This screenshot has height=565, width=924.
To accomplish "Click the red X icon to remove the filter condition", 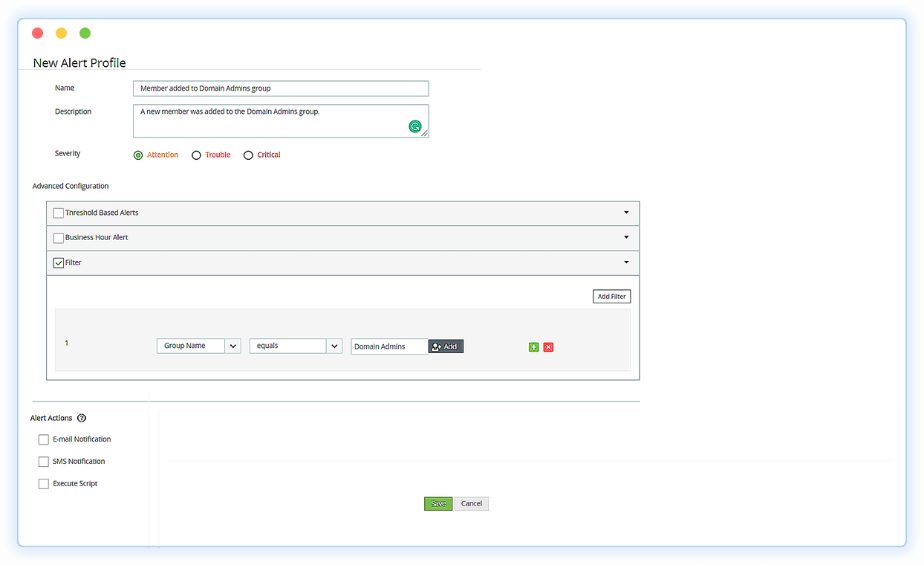I will pyautogui.click(x=548, y=346).
